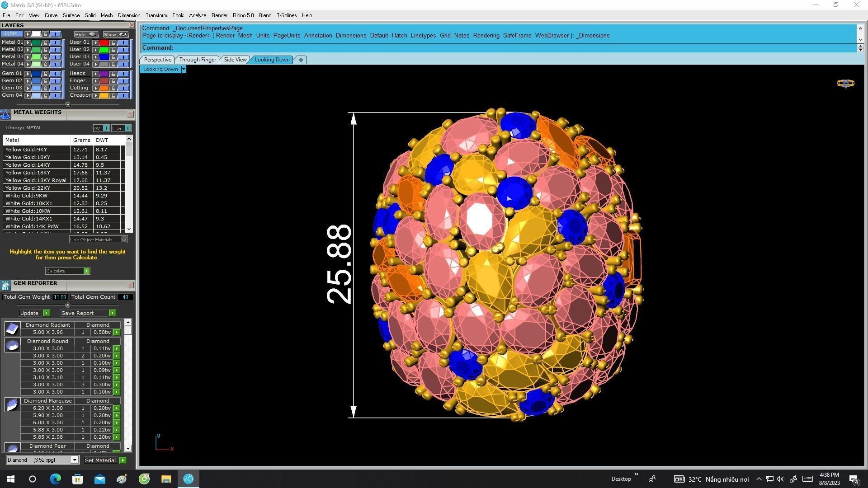Click arrow button for User 01 layer

pyautogui.click(x=95, y=42)
